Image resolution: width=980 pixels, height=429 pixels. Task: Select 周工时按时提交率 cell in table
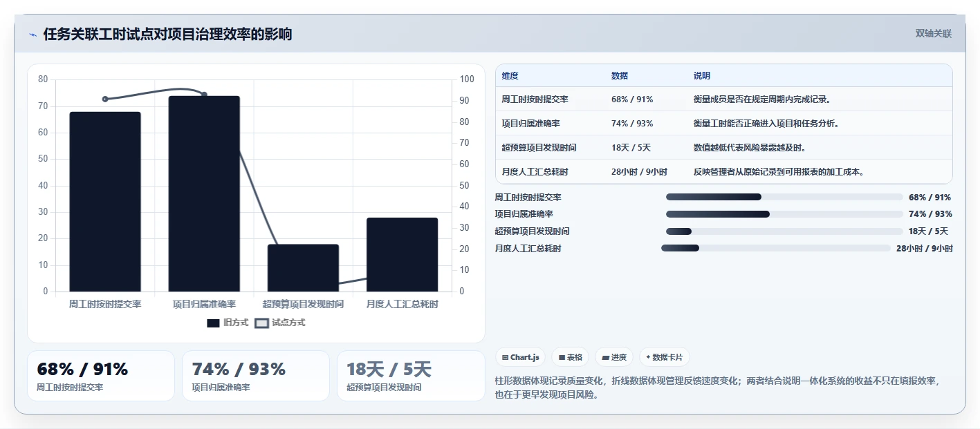[535, 99]
